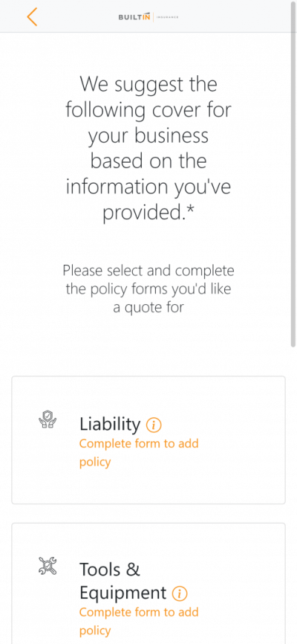
Task: Select the Liability policy title
Action: [110, 425]
